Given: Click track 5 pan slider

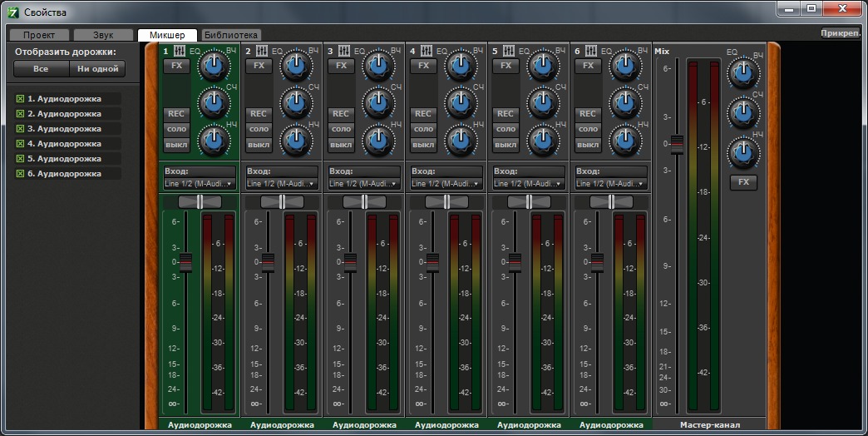Looking at the screenshot, I should tap(530, 201).
